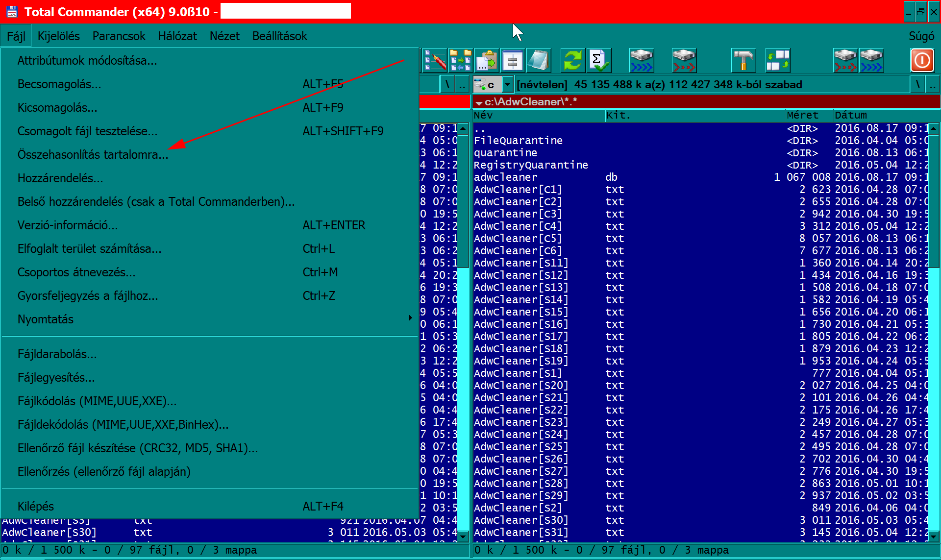The height and width of the screenshot is (560, 941).
Task: Click the sigma checksum verify icon
Action: (x=599, y=61)
